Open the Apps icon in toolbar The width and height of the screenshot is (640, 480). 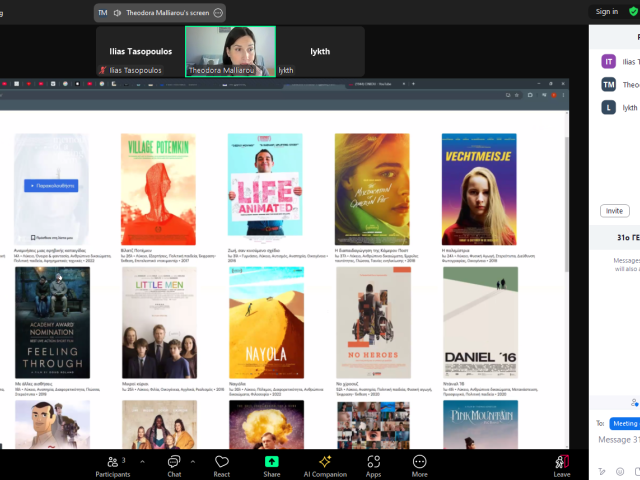coord(373,462)
